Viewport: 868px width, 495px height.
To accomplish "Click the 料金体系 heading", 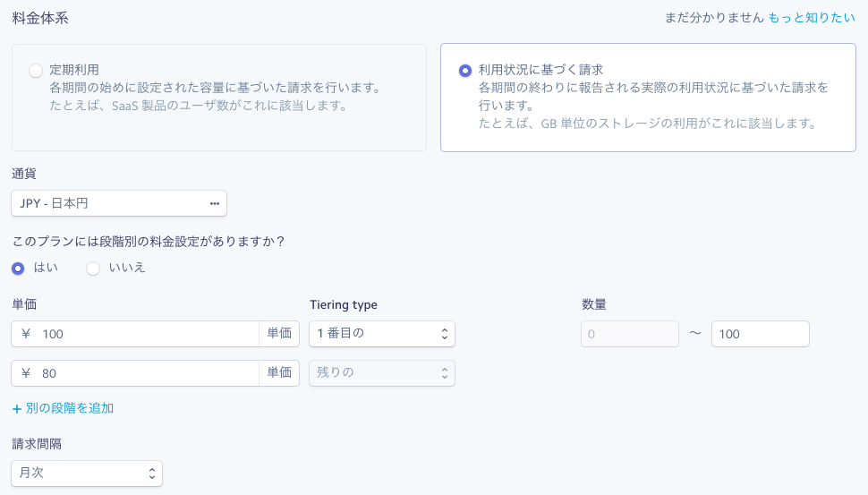I will [x=40, y=18].
